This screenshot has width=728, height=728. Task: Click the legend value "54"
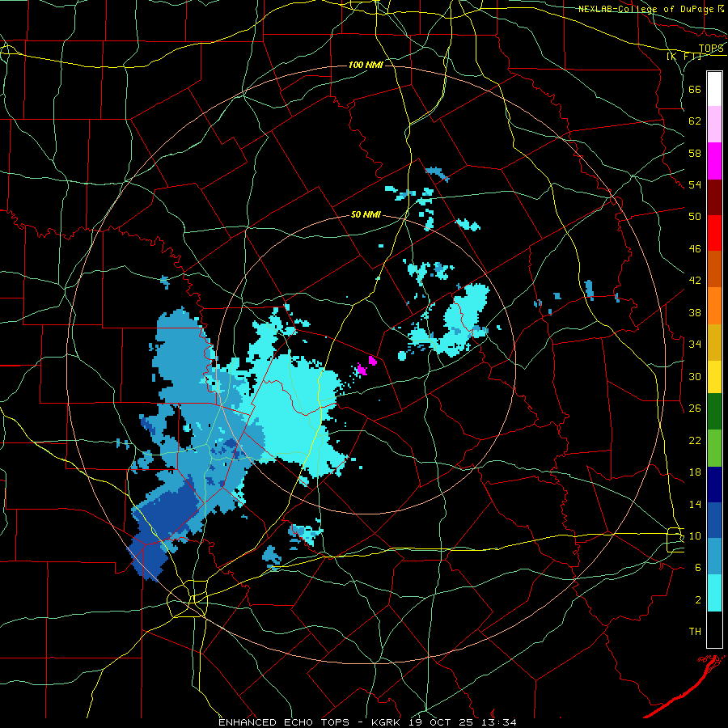pos(695,184)
